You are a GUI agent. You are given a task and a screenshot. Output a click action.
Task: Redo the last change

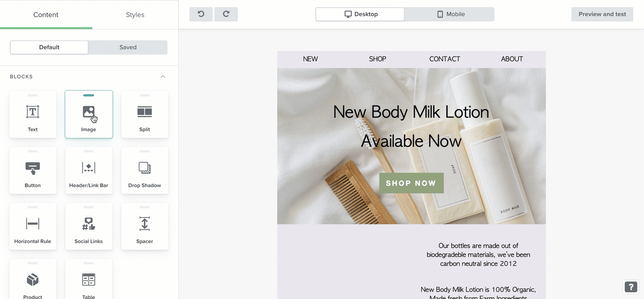pyautogui.click(x=226, y=14)
